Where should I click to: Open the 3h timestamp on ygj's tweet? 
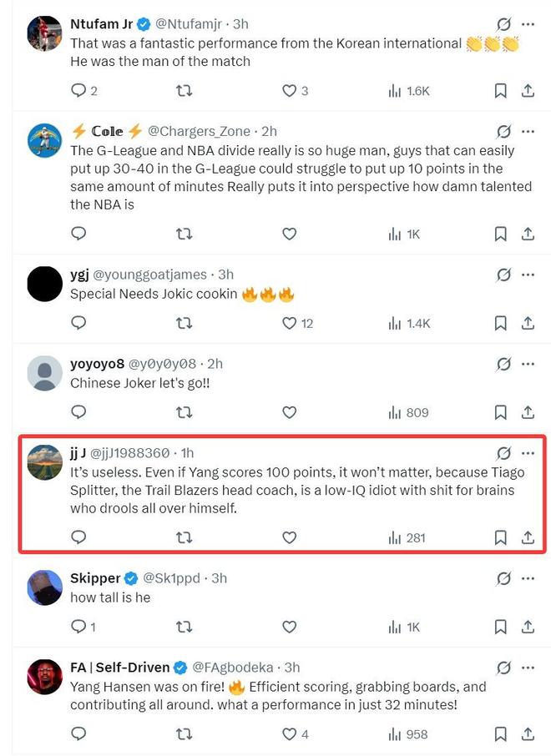tap(225, 274)
